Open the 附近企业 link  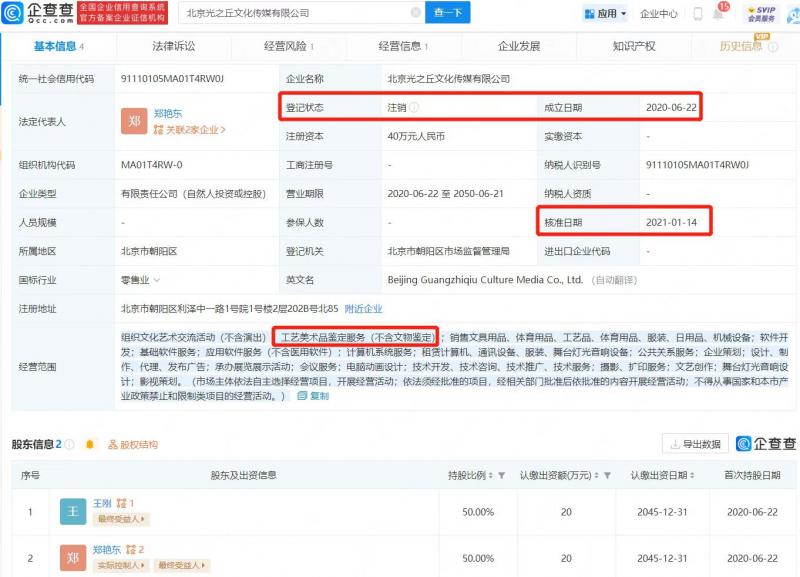click(x=363, y=309)
